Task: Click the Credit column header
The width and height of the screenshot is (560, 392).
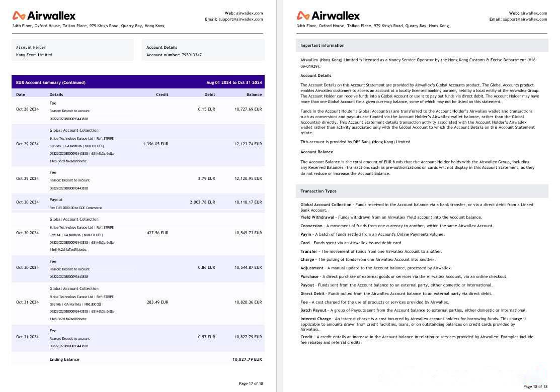Action: tap(162, 94)
